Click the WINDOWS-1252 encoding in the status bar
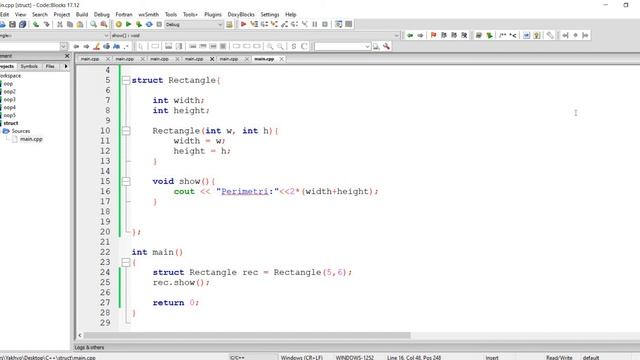 (x=355, y=358)
